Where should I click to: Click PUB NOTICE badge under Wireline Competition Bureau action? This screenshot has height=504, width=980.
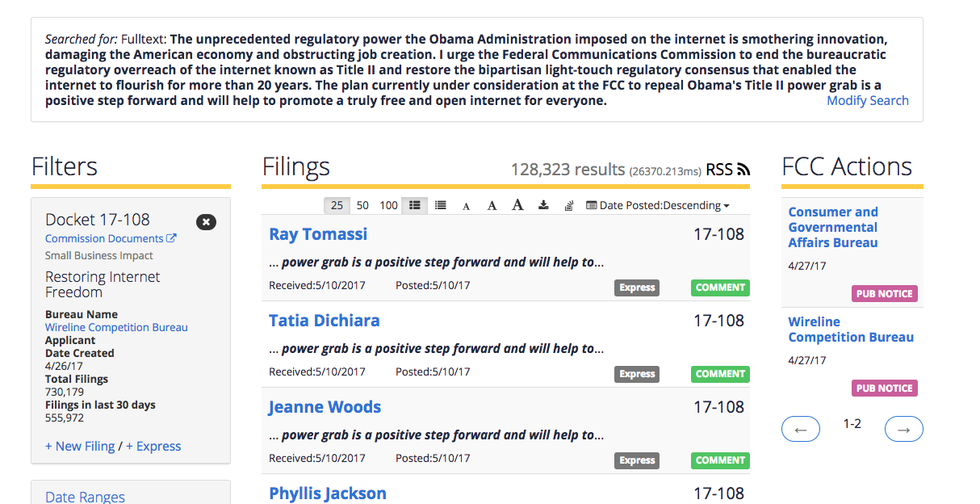coord(885,388)
